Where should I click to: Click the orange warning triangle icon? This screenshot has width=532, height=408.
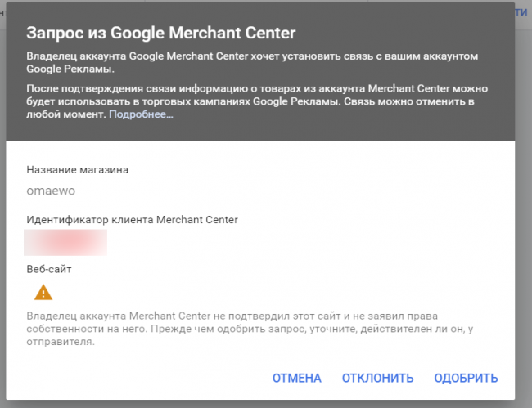[x=43, y=292]
